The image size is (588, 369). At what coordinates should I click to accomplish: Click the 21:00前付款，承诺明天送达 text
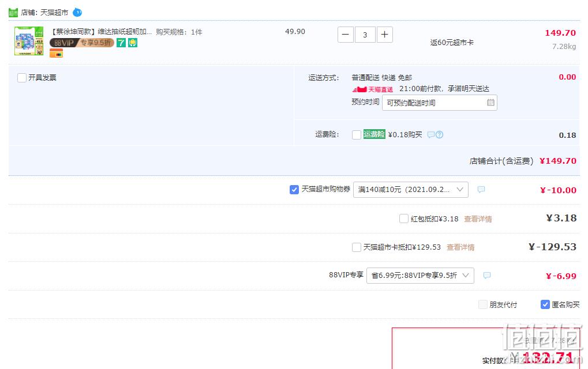tap(444, 89)
